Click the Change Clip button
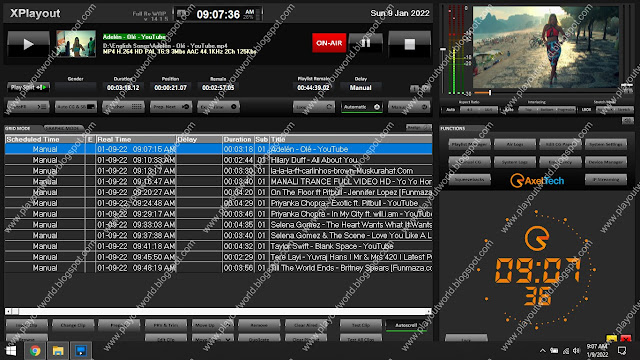The width and height of the screenshot is (640, 360). click(73, 325)
